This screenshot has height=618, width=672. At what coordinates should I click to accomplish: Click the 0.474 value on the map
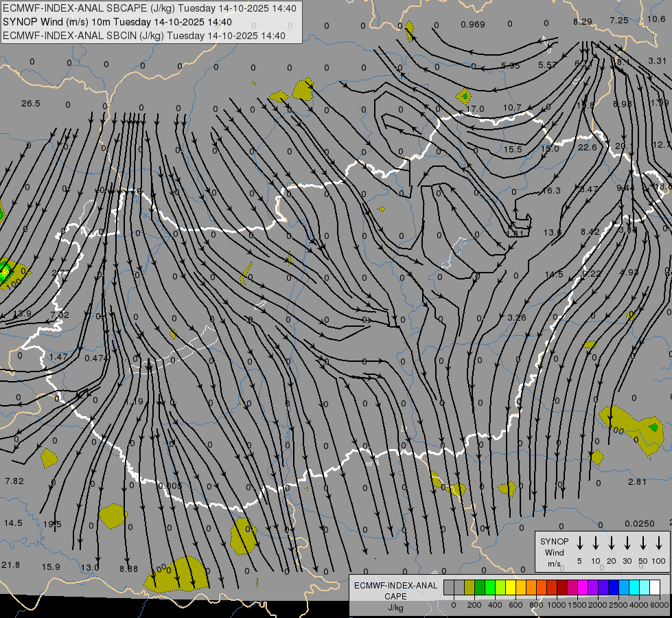96,358
